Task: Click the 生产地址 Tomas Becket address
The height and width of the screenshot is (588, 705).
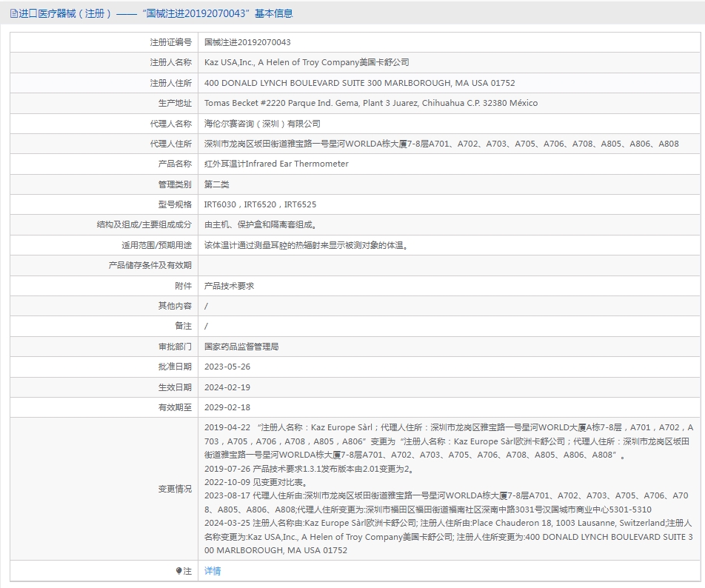Action: (x=371, y=103)
